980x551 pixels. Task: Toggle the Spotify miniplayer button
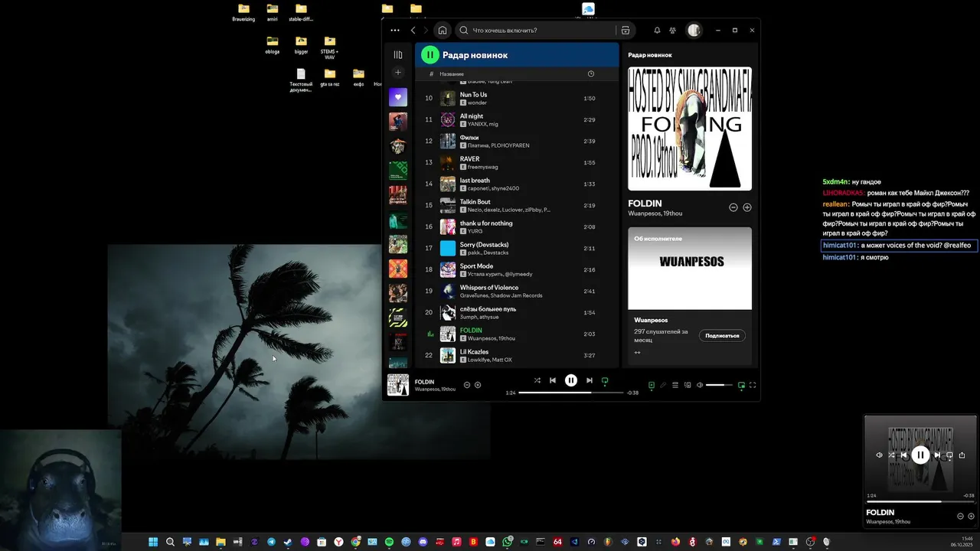point(741,385)
